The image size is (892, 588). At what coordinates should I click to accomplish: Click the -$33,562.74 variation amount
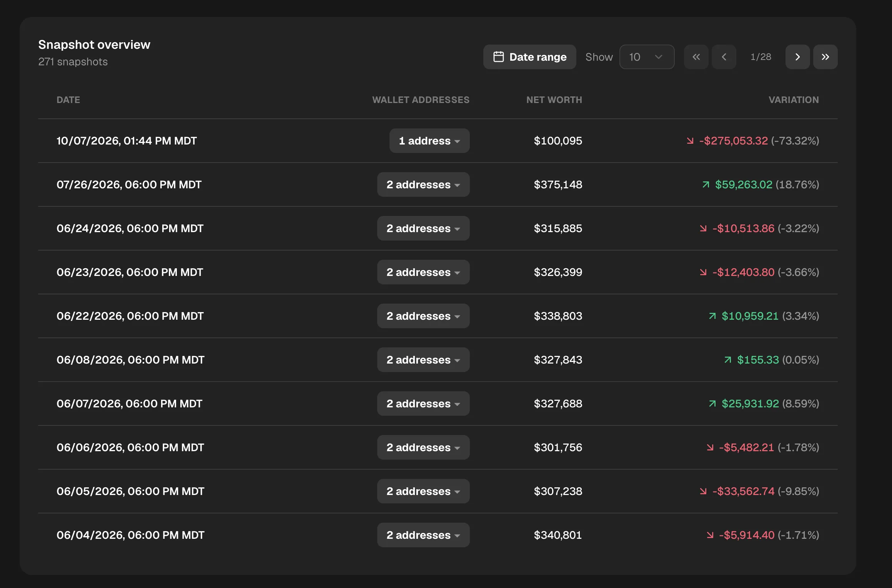[x=743, y=491]
